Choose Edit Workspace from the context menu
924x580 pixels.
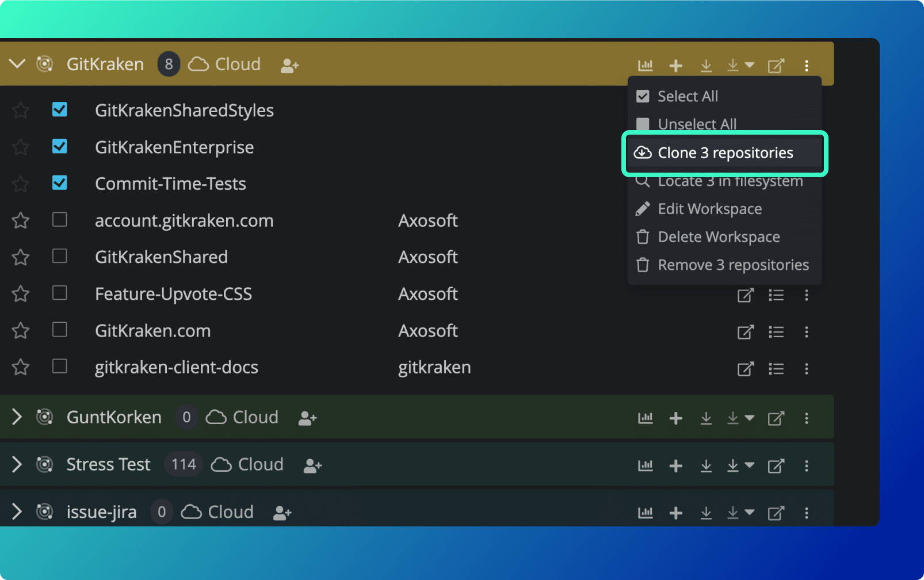coord(710,209)
